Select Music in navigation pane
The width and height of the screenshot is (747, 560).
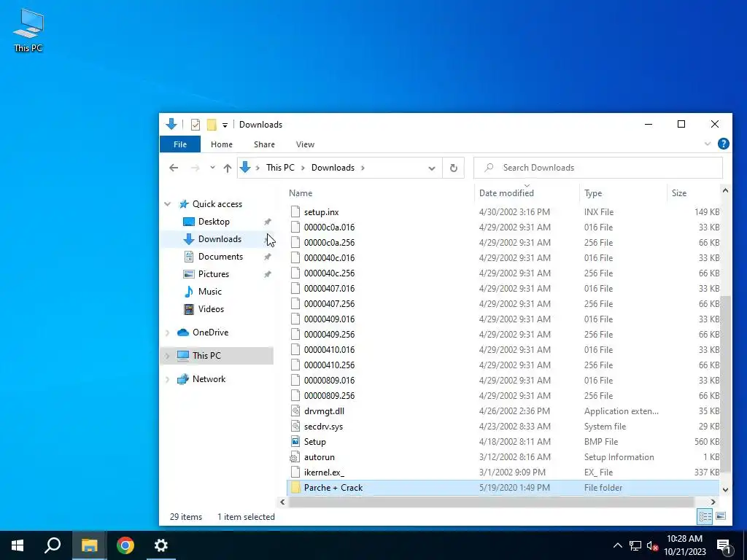(x=209, y=292)
